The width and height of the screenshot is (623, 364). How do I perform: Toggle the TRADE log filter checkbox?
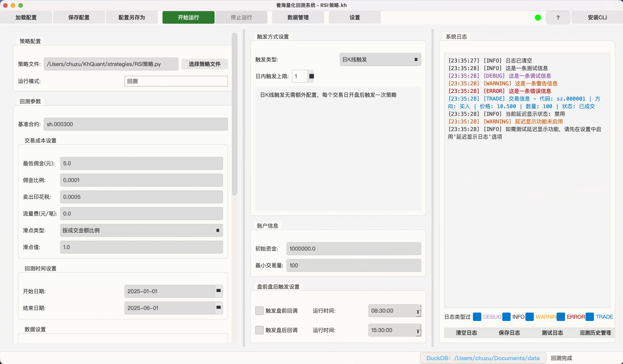pos(590,317)
